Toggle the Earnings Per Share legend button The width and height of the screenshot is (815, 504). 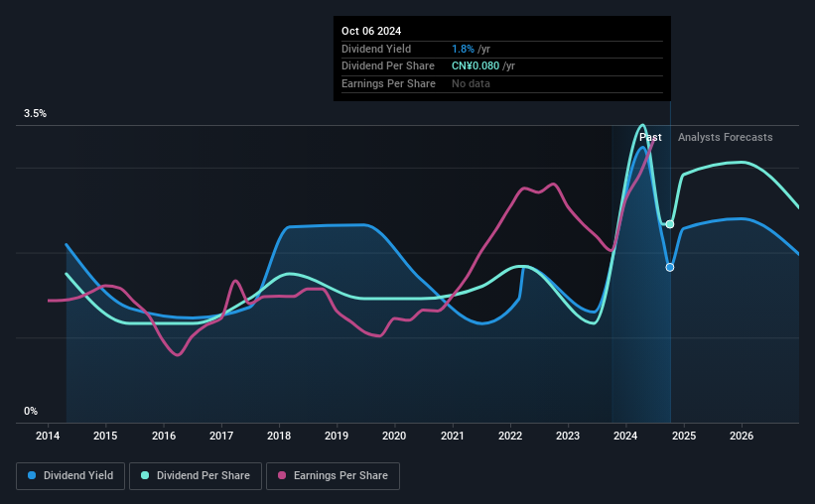pos(333,476)
